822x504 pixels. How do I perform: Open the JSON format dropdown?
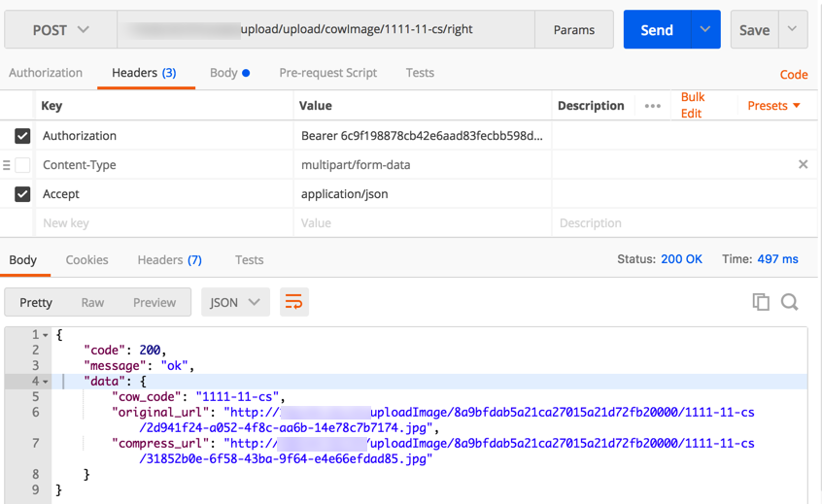(x=235, y=302)
